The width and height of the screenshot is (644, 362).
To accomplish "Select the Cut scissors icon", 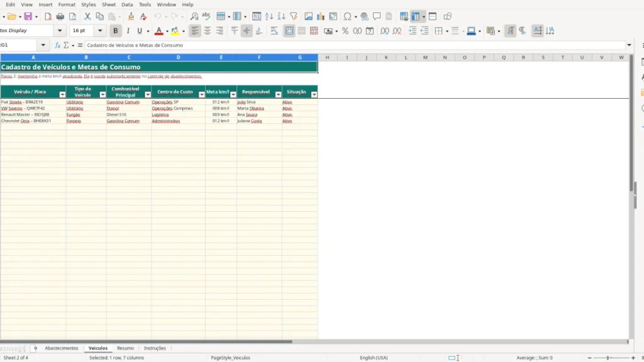I will pos(87,16).
